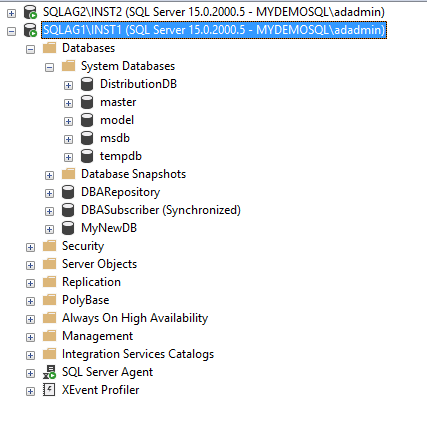Screen dimensions: 427x422
Task: Expand the SQL Server Agent node
Action: 30,373
